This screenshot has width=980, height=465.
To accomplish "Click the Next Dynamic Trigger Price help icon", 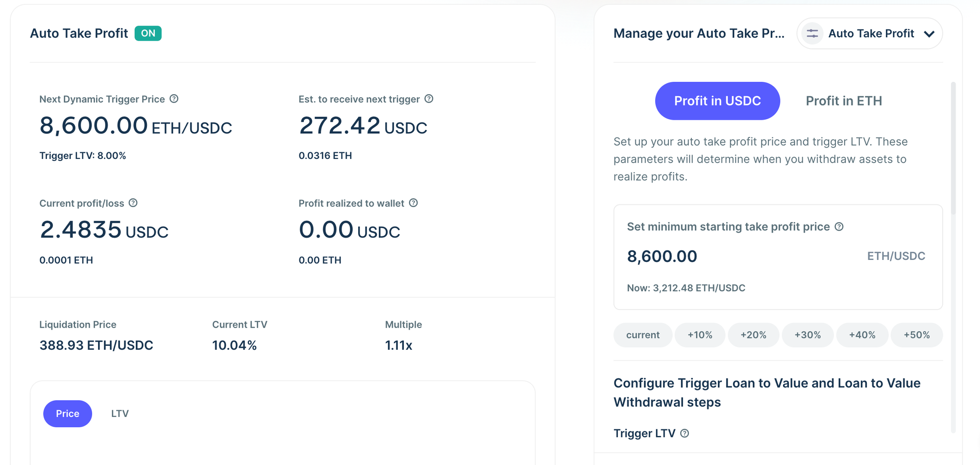I will point(174,99).
